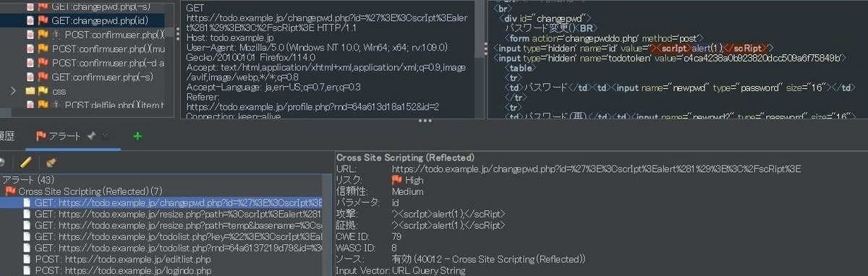Click the red flag beside Cross Site Scripting node

click(x=11, y=191)
